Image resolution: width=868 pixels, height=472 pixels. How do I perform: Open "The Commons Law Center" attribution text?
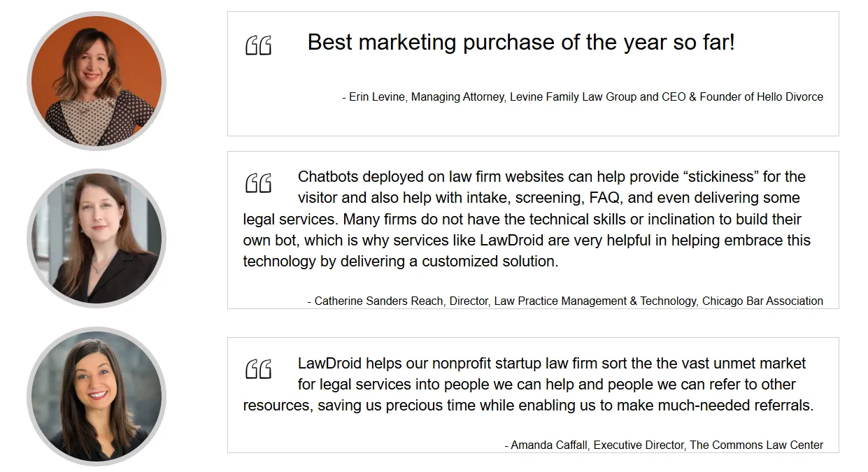pyautogui.click(x=756, y=445)
